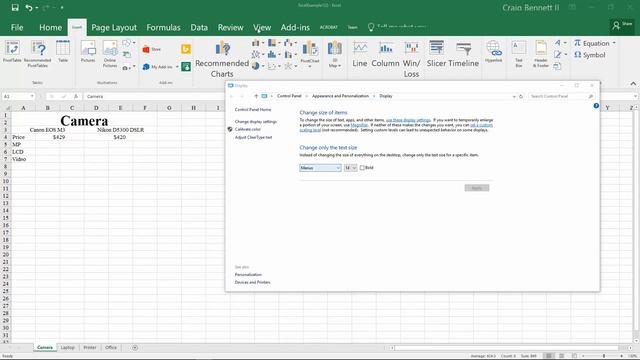Open the column chart type dropdown
The image size is (640, 360).
tap(258, 43)
